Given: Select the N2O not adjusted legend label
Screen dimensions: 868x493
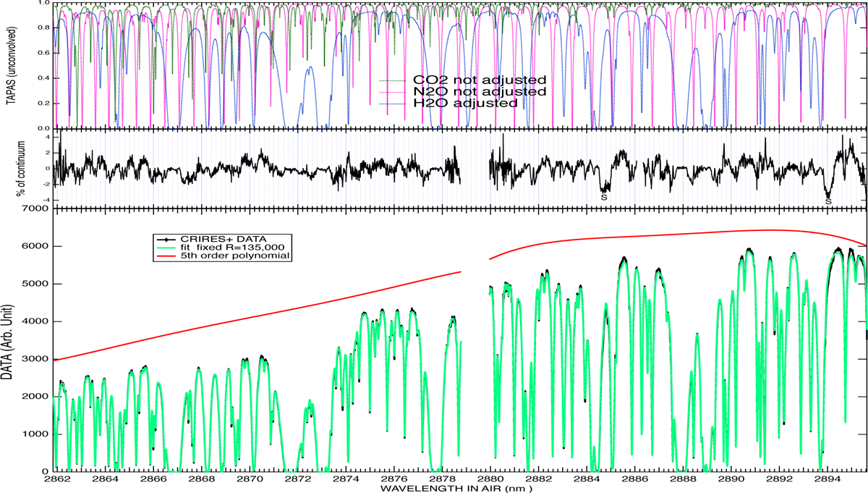Looking at the screenshot, I should 478,92.
